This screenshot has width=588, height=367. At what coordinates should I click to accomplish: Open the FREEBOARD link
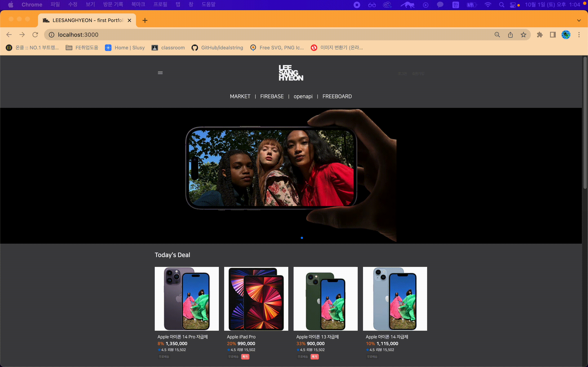pos(337,96)
